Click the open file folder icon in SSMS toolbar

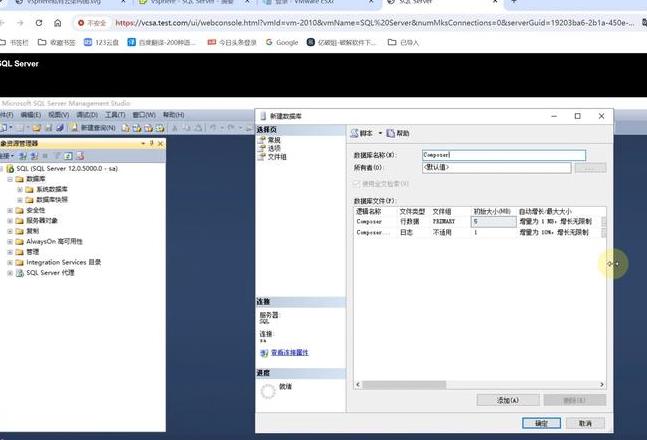point(37,128)
